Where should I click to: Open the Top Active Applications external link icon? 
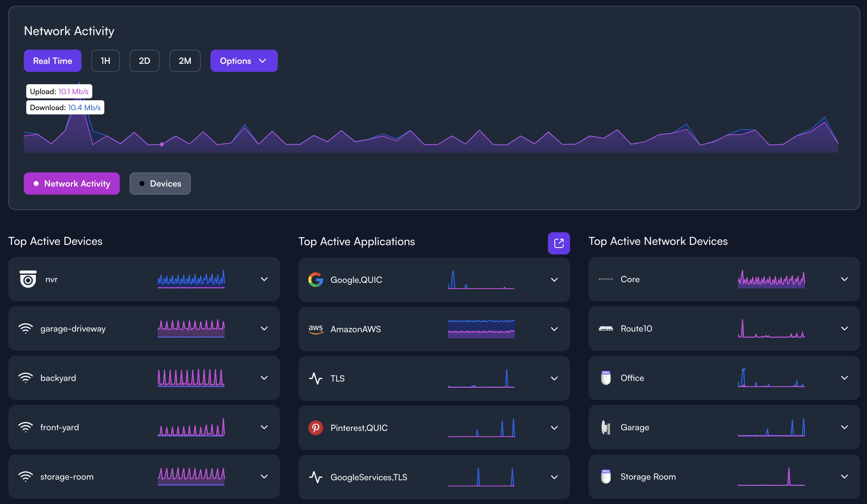point(558,243)
